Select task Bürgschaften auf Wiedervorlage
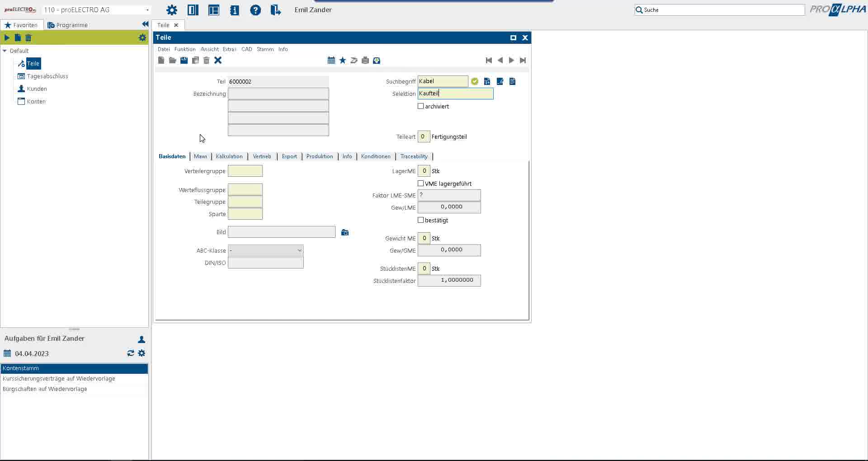Screen dimensions: 868x461 pyautogui.click(x=74, y=389)
